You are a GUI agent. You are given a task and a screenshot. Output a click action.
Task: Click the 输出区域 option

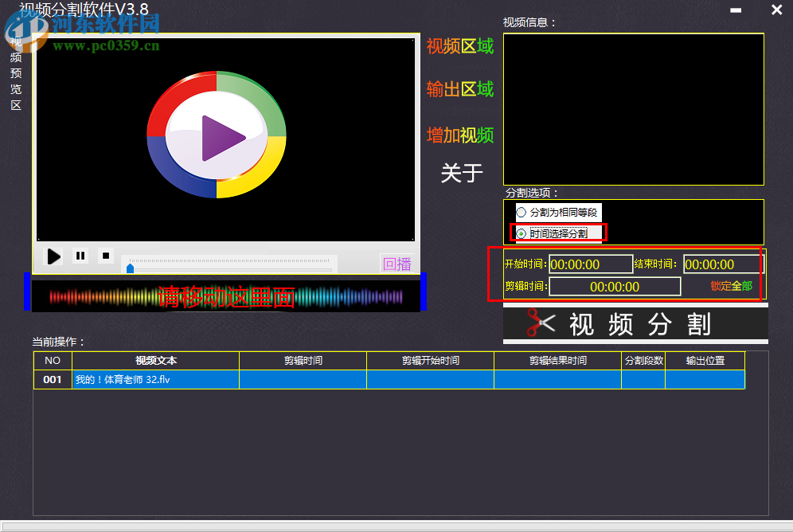[x=461, y=90]
